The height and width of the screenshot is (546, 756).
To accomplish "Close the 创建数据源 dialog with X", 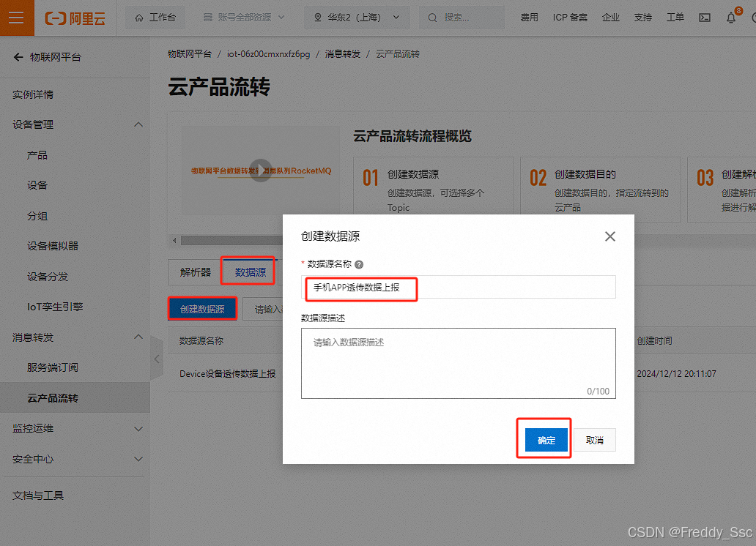I will (610, 236).
